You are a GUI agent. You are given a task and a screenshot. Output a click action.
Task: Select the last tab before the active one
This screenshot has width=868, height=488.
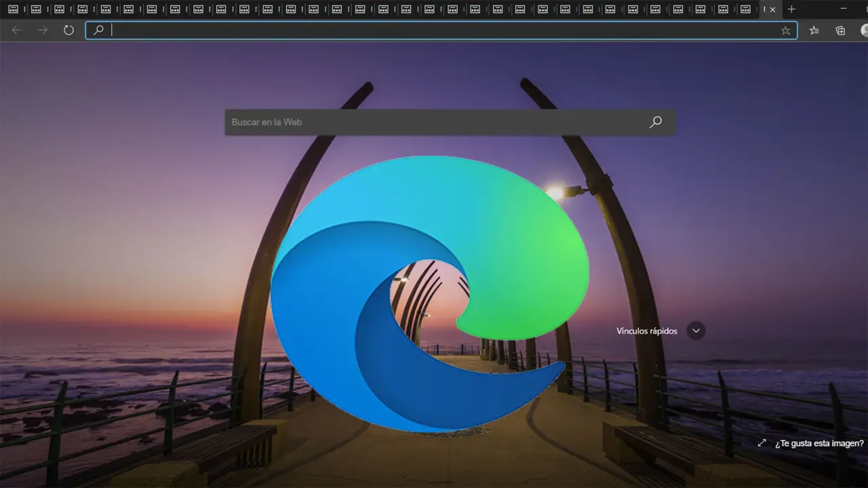(x=745, y=9)
